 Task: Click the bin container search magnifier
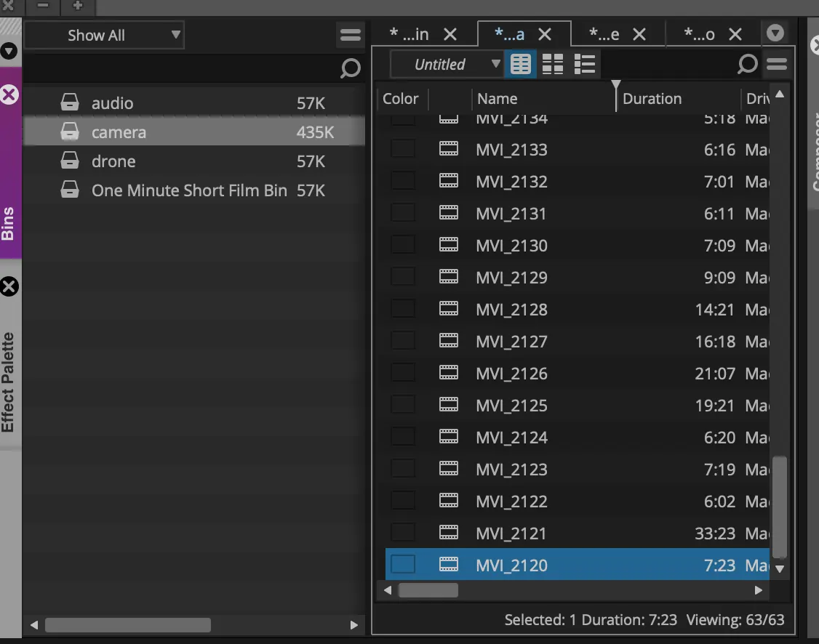[x=350, y=68]
